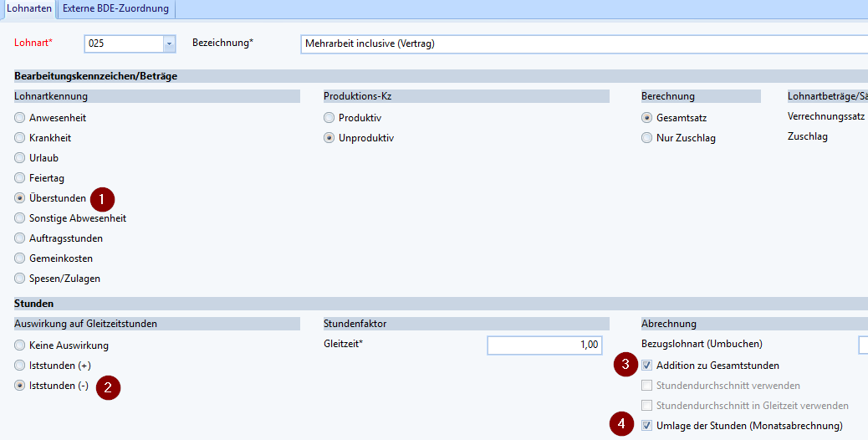
Task: Click the red annotation marker number 2
Action: (108, 386)
